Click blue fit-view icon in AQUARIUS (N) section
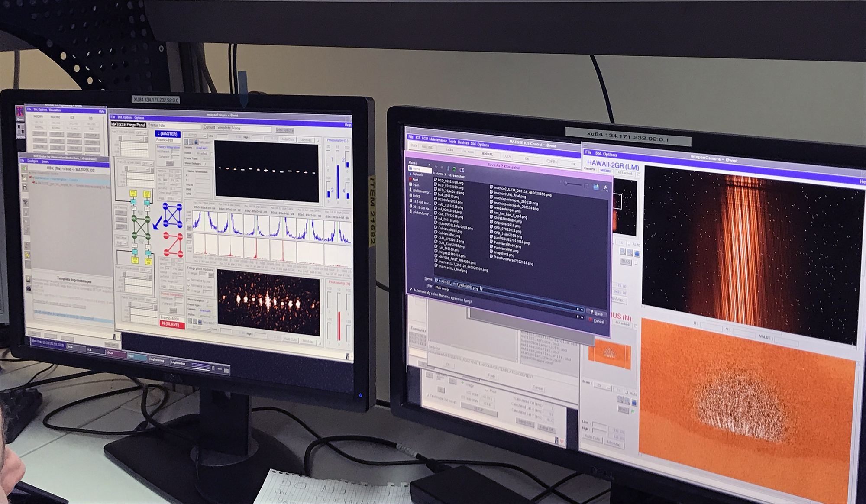 (x=634, y=403)
